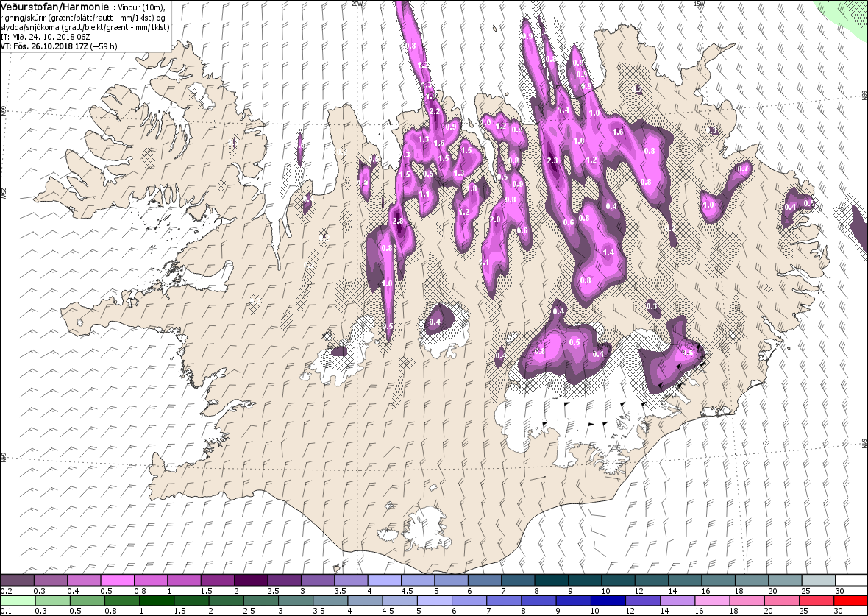Image resolution: width=868 pixels, height=616 pixels.
Task: Select the rain legend swatch starting at 25
Action: tap(816, 601)
